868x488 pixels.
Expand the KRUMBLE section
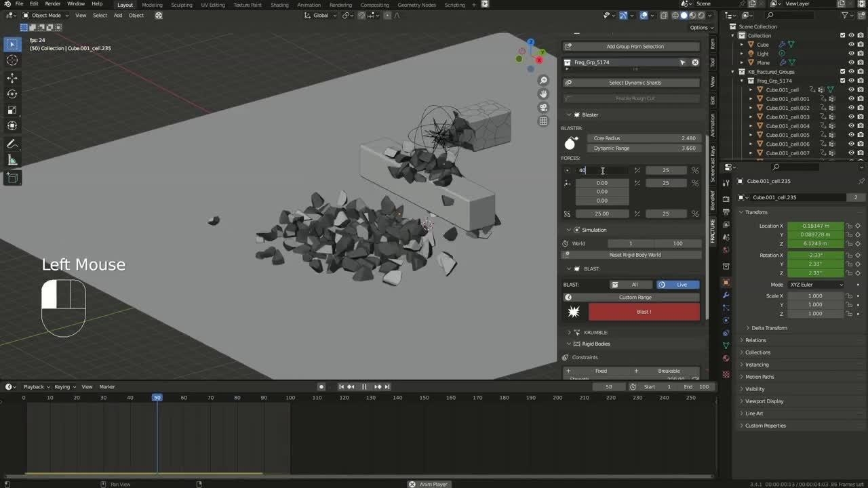(570, 333)
